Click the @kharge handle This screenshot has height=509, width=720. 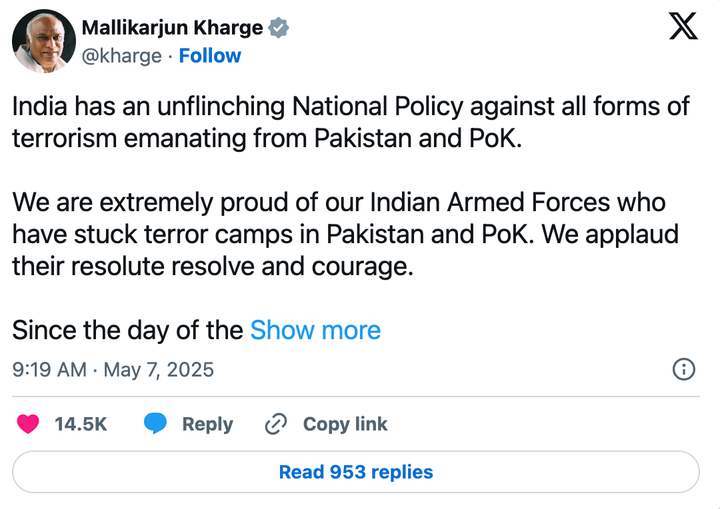[x=120, y=56]
